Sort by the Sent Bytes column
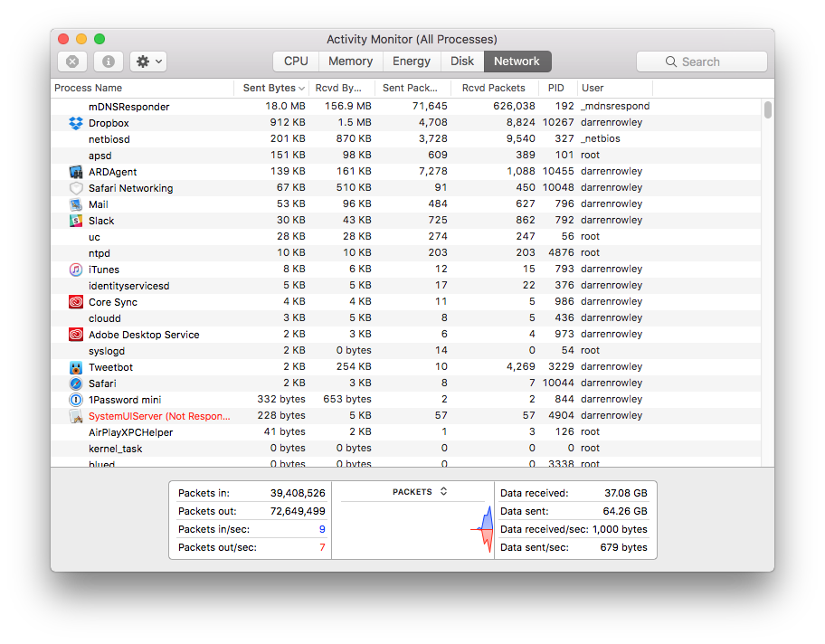This screenshot has height=644, width=825. (273, 88)
